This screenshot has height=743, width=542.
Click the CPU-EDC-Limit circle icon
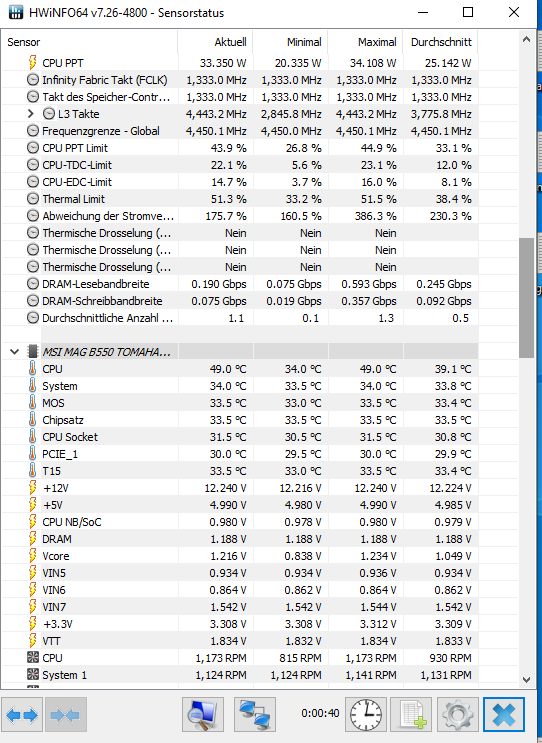(x=33, y=182)
